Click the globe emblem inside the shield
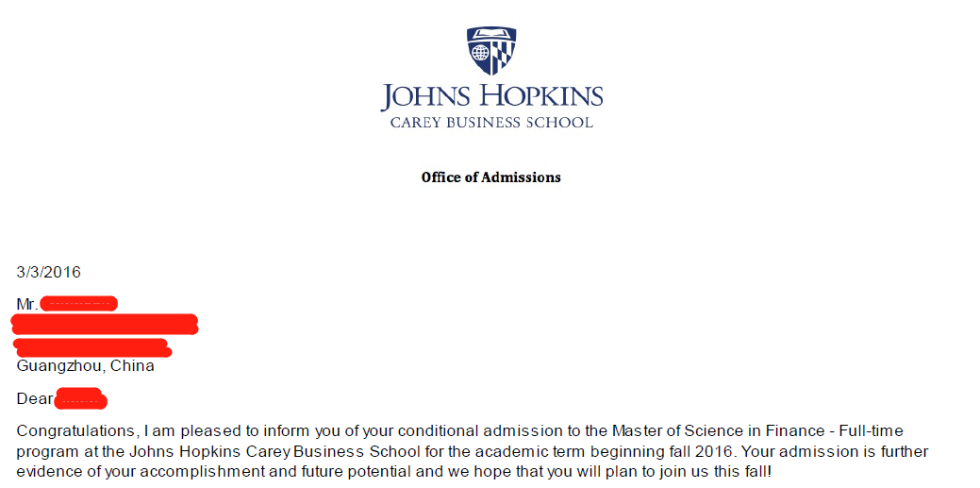The image size is (980, 488). [x=479, y=53]
